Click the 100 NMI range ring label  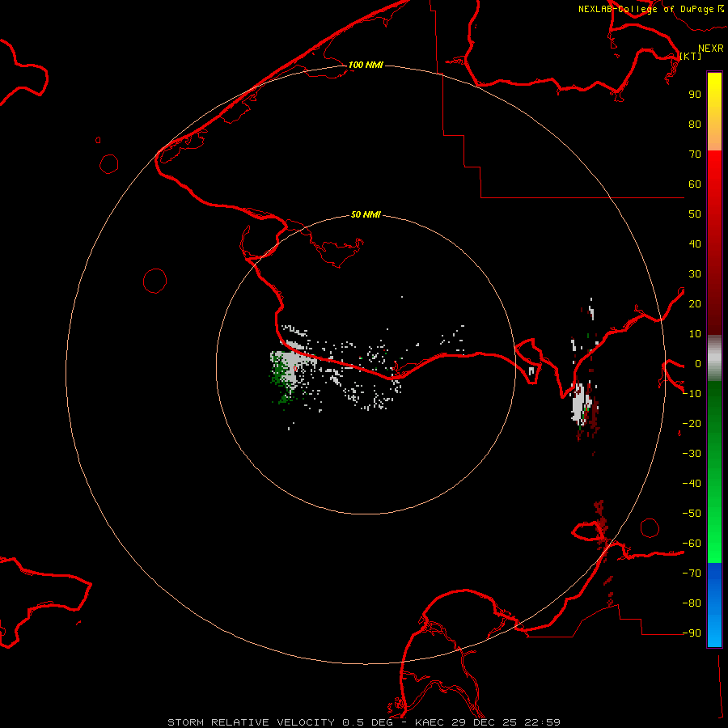[366, 65]
